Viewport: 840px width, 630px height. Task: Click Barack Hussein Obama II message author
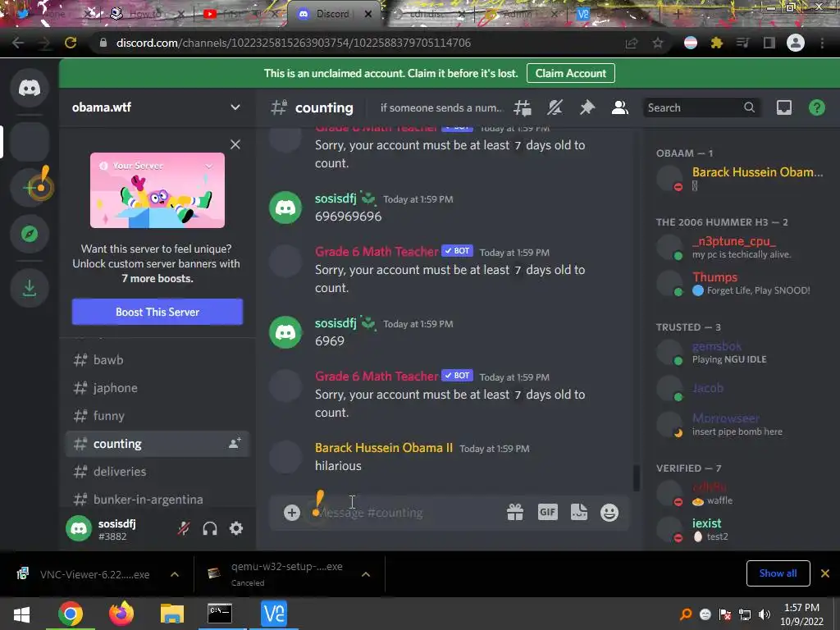[384, 448]
